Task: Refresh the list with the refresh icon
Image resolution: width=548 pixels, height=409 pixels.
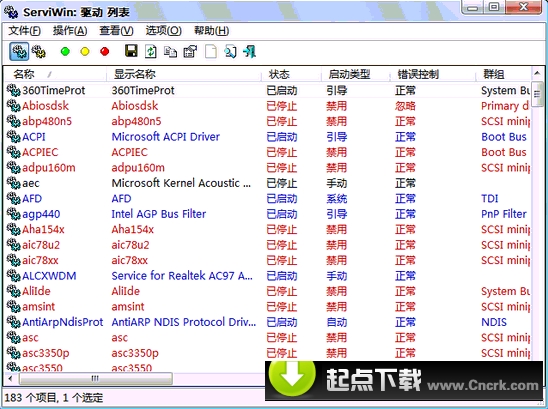Action: [151, 51]
